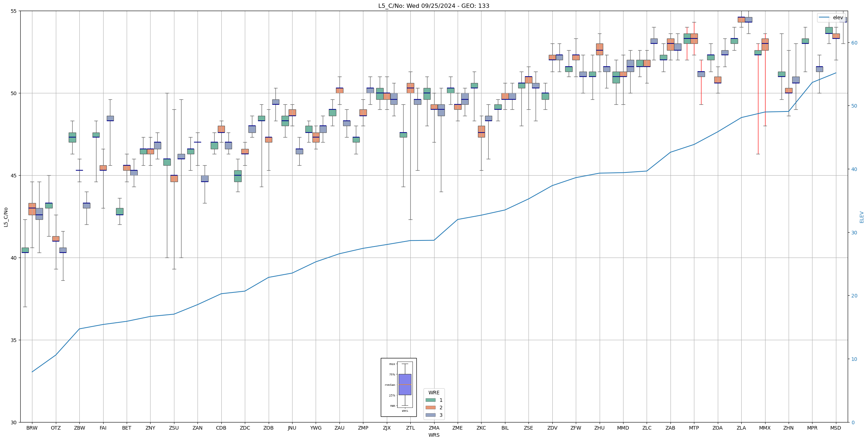Click the orange WRE 2 legend swatch
Viewport: 868px width, 441px height.
pos(430,408)
